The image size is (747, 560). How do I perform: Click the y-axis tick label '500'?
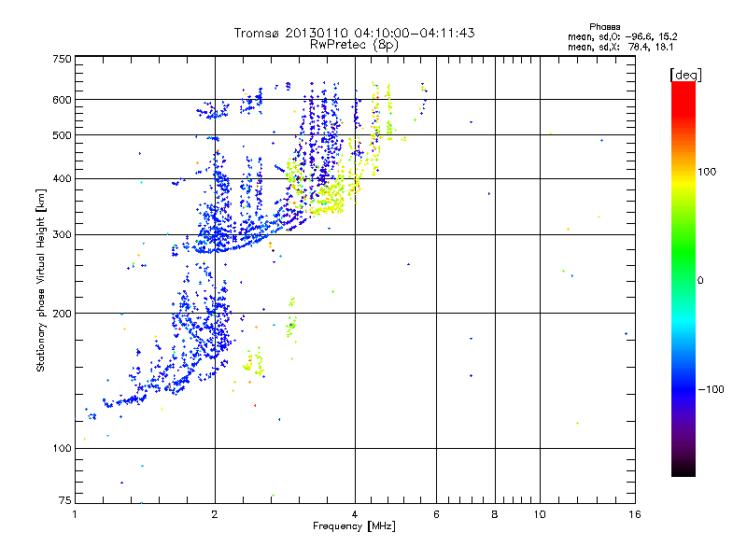click(62, 135)
